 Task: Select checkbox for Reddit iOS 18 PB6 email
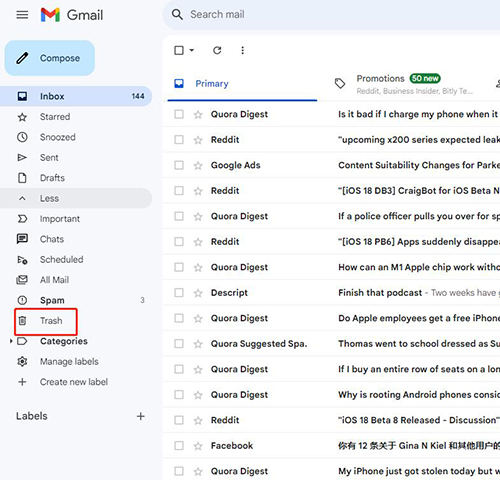coord(179,242)
